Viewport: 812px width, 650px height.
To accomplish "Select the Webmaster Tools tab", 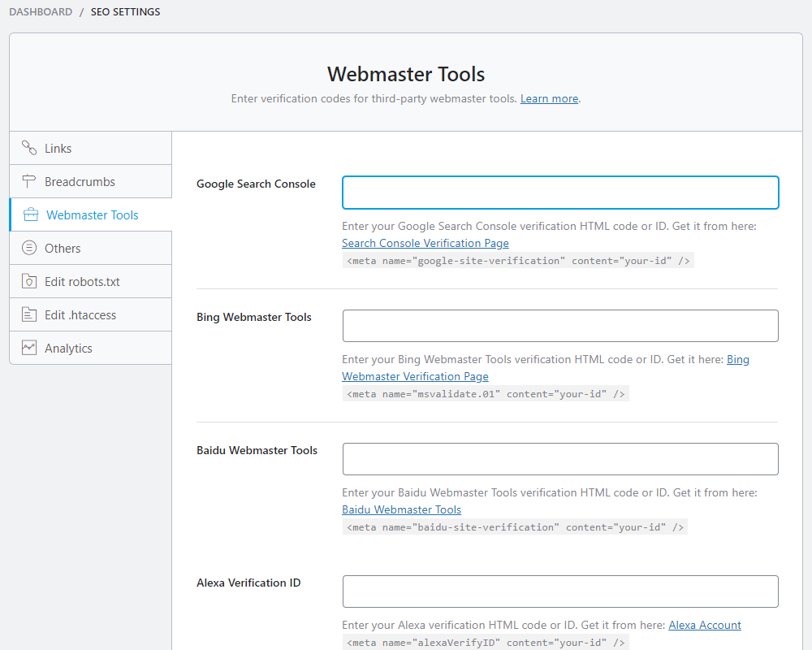I will click(91, 214).
